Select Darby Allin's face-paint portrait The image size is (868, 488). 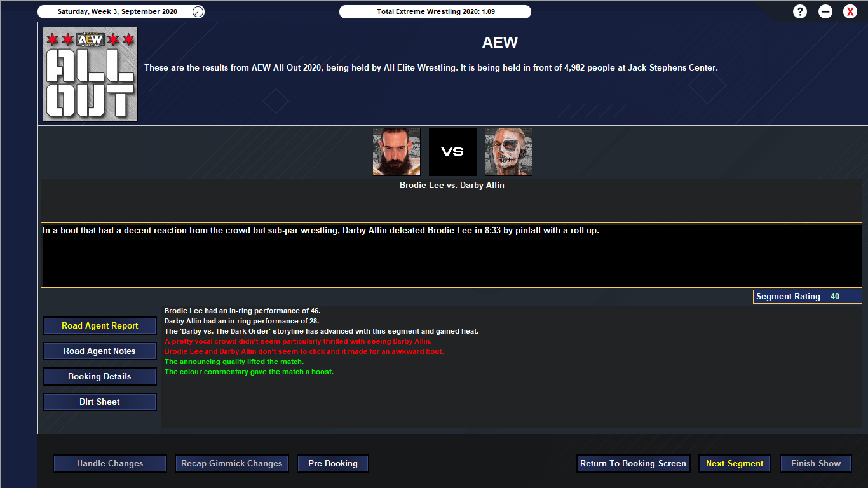pyautogui.click(x=508, y=152)
